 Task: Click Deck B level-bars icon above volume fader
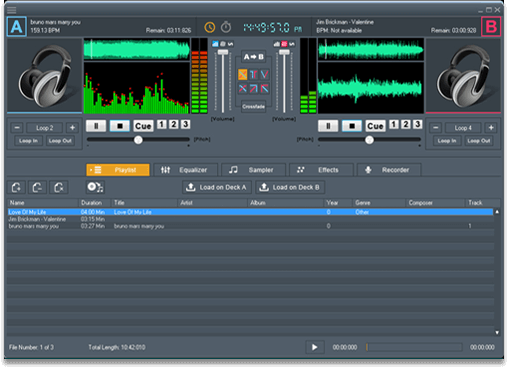click(277, 44)
